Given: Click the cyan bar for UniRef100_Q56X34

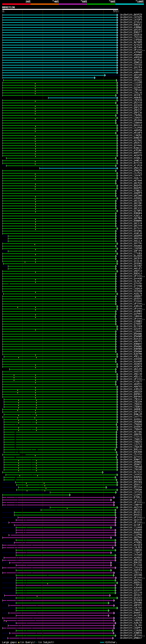Looking at the screenshot, I should (x=79, y=168).
